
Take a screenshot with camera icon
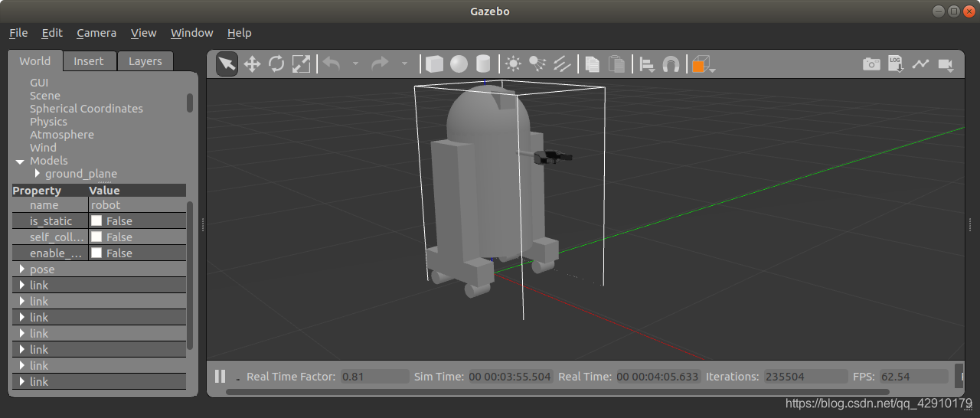[x=871, y=64]
